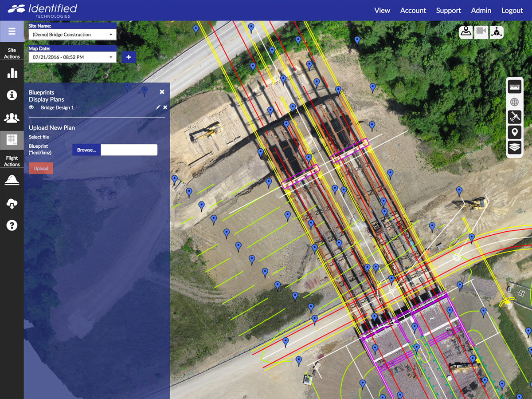Expand the Map Date dropdown

coord(72,57)
